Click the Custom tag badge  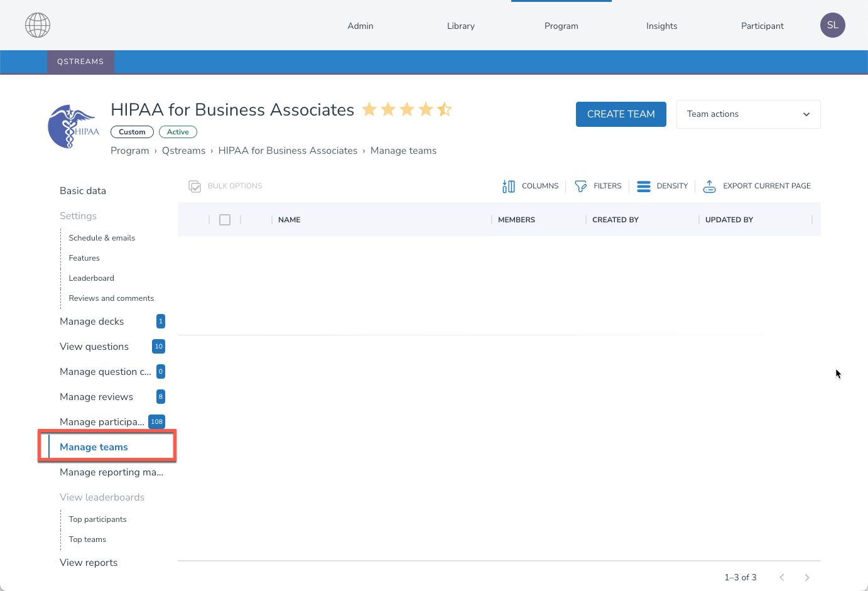tap(132, 132)
